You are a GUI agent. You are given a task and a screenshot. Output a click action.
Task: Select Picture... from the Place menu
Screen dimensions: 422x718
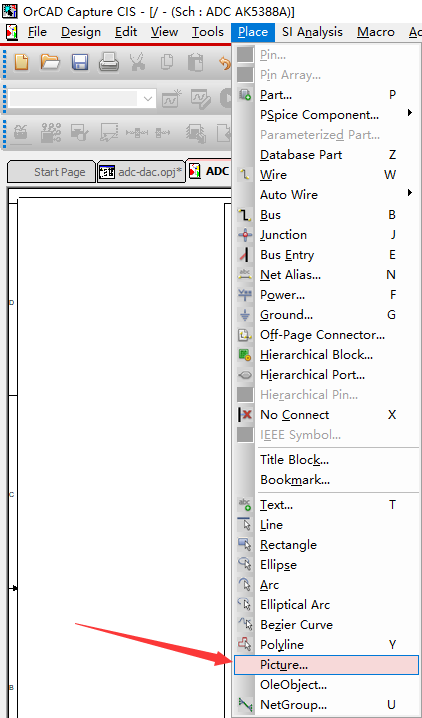[326, 665]
